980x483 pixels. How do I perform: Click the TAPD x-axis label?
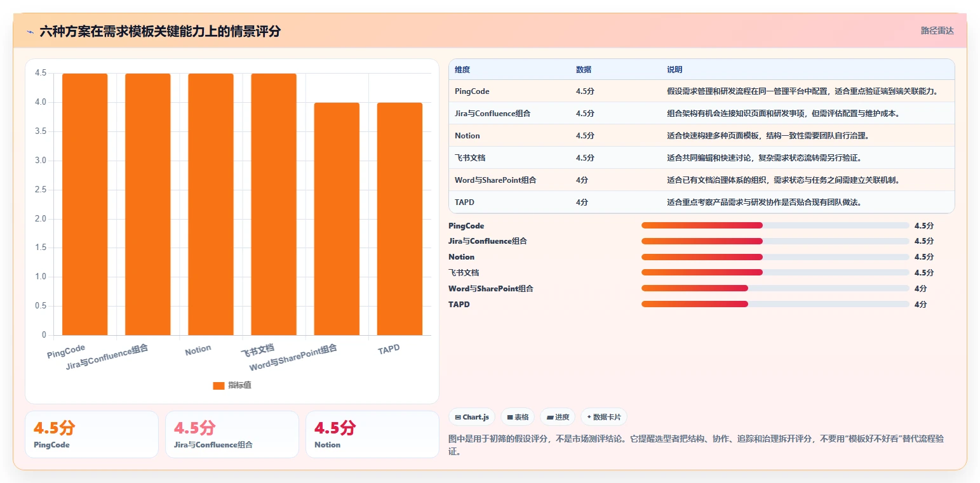pyautogui.click(x=389, y=350)
